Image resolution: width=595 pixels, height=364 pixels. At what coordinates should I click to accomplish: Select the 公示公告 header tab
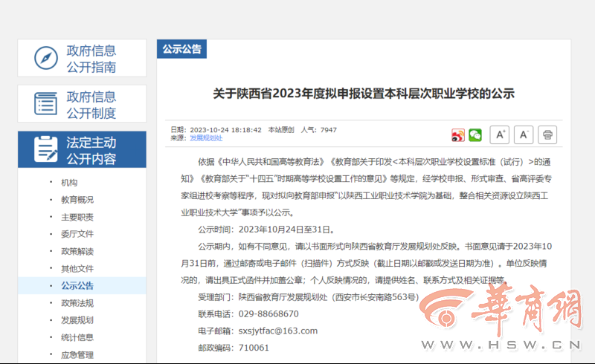coord(181,49)
